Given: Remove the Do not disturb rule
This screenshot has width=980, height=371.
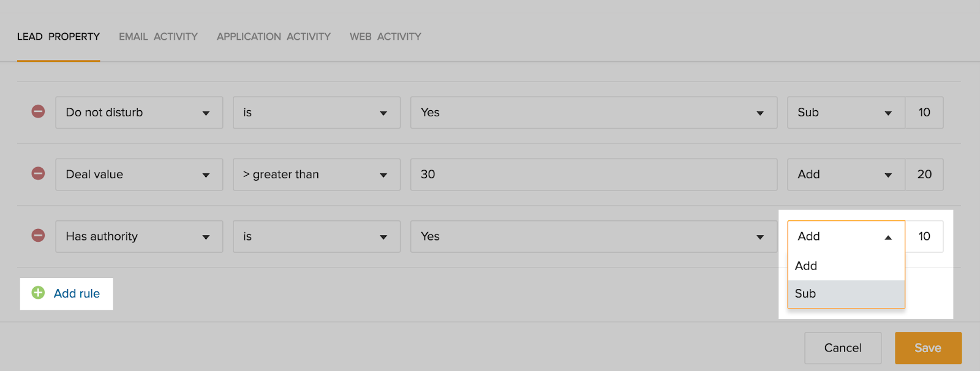Looking at the screenshot, I should click(38, 111).
